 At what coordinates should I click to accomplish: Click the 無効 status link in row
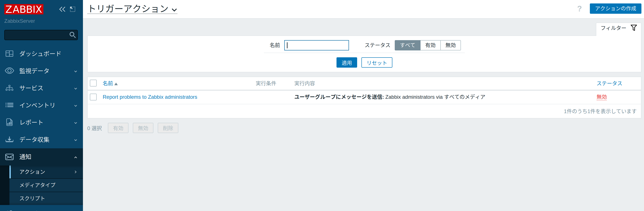click(x=601, y=97)
